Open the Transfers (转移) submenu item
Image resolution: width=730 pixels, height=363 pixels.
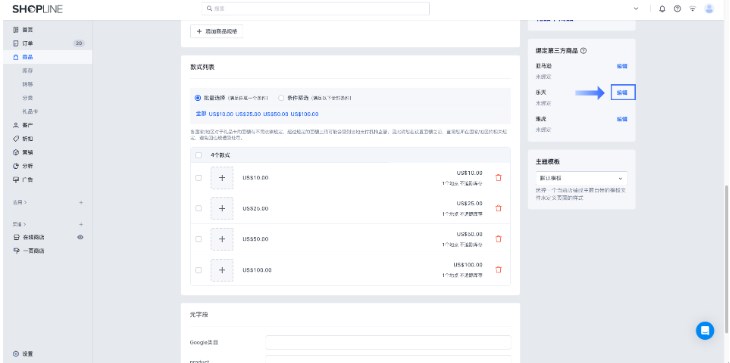click(x=28, y=84)
